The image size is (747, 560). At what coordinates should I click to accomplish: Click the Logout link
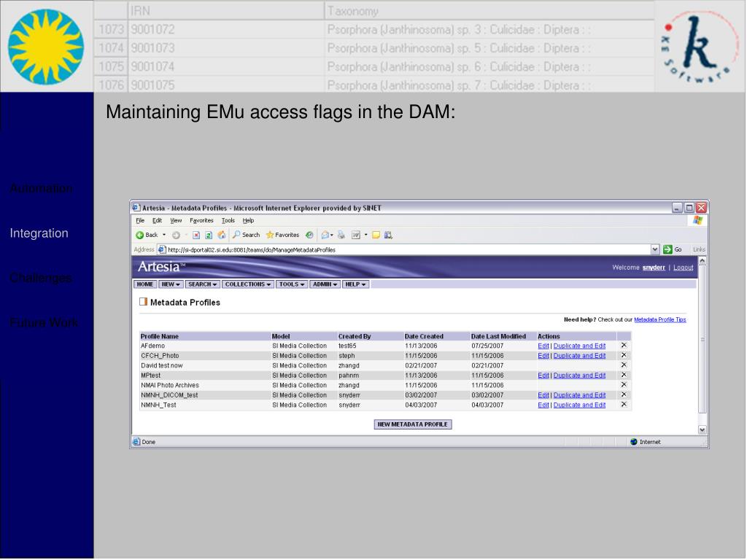[684, 268]
